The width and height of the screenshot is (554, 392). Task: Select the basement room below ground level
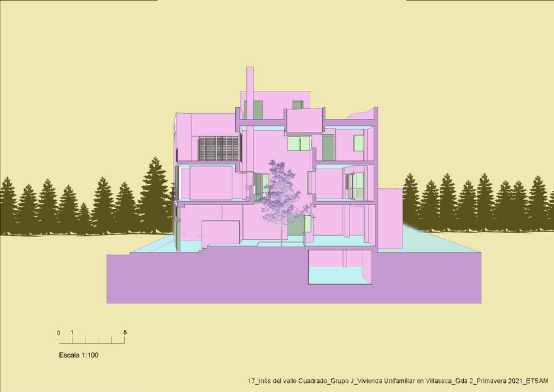(x=338, y=267)
